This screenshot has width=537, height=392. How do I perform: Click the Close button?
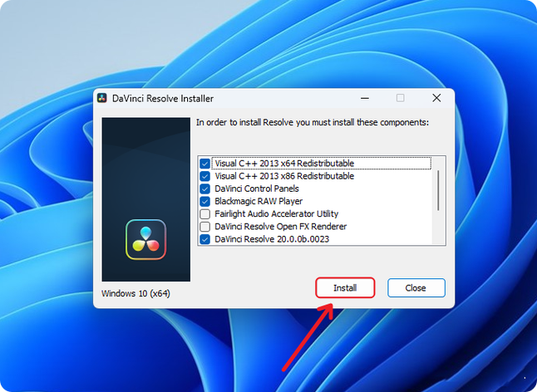416,287
